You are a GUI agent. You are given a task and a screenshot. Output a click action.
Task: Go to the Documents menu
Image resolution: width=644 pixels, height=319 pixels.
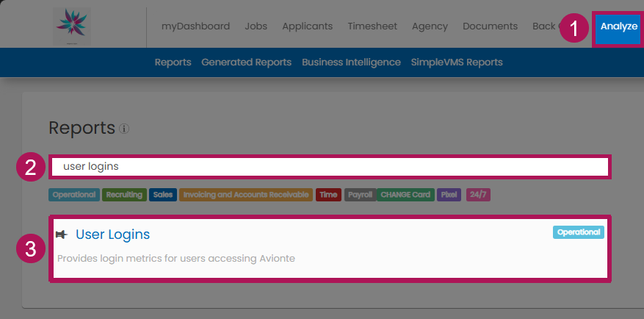(x=490, y=26)
